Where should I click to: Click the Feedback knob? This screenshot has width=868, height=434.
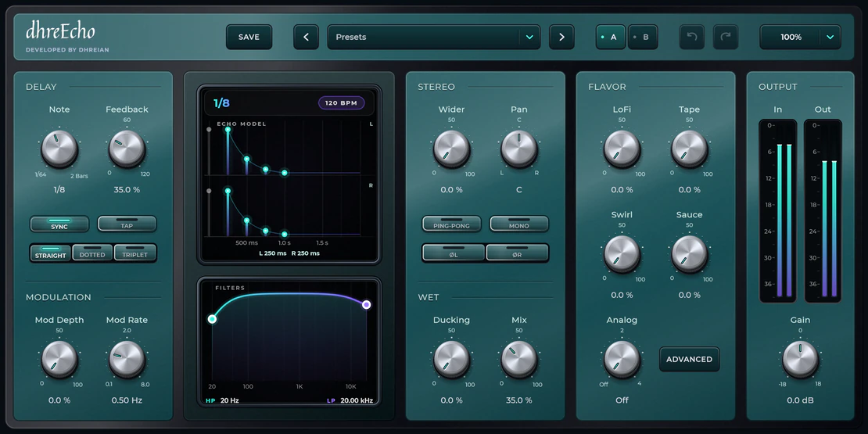(127, 149)
